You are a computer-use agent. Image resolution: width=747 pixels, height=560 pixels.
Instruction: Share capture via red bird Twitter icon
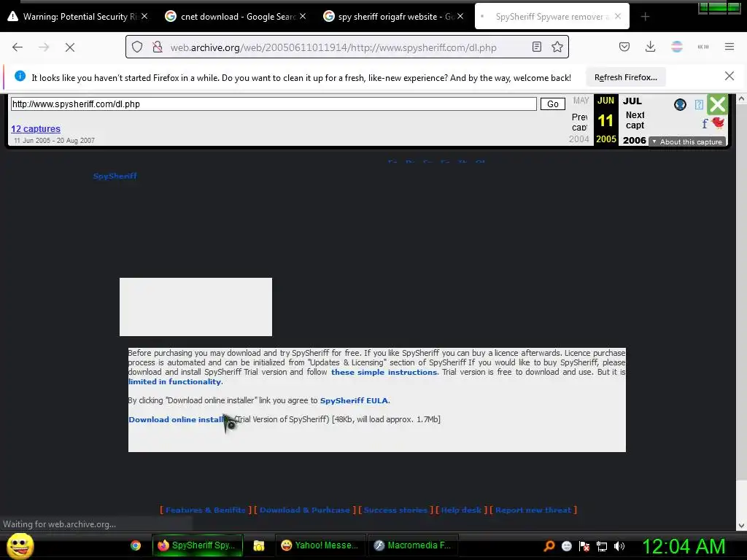click(x=718, y=122)
